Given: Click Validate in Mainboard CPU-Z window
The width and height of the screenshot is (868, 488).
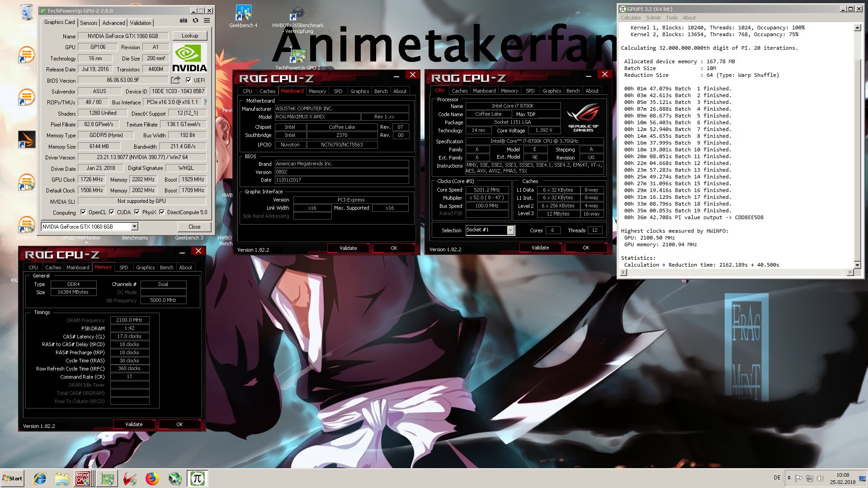Looking at the screenshot, I should [x=348, y=248].
